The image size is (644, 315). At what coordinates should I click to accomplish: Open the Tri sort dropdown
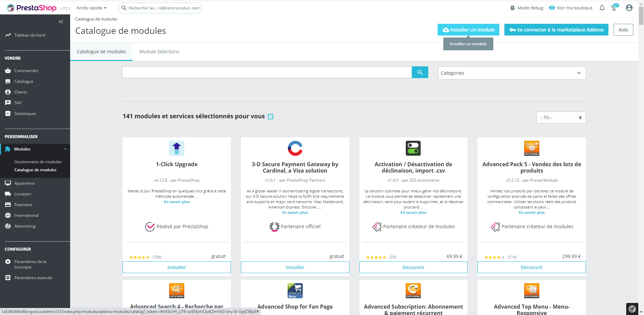click(561, 117)
